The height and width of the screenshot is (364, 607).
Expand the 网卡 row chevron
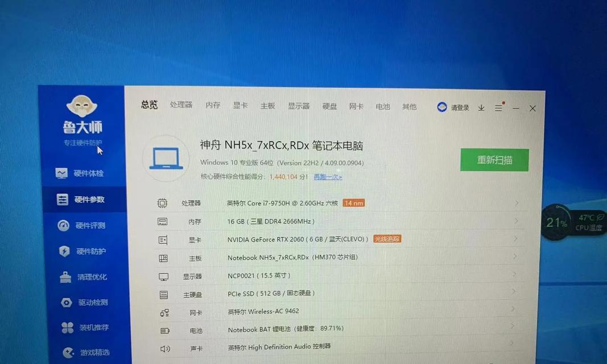513,309
